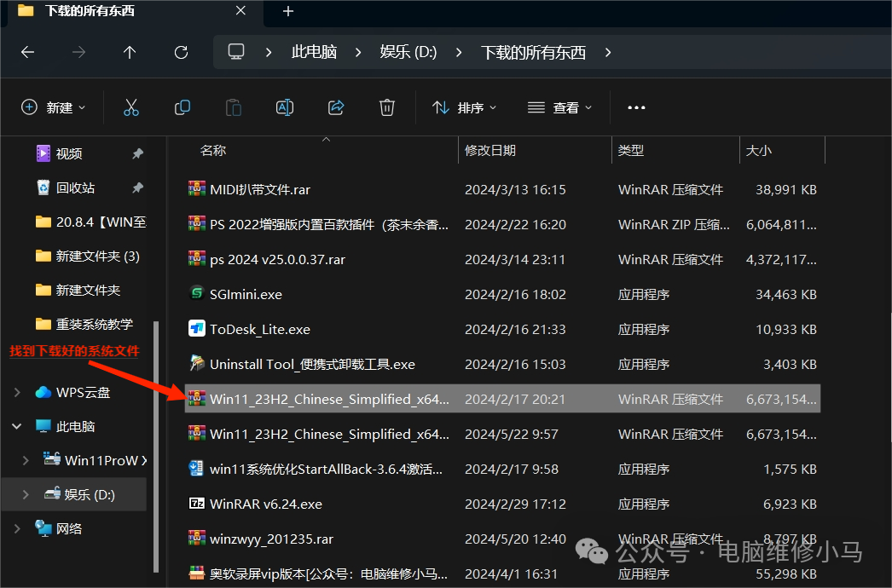
Task: Collapse the 此电脑 tree node
Action: point(17,426)
